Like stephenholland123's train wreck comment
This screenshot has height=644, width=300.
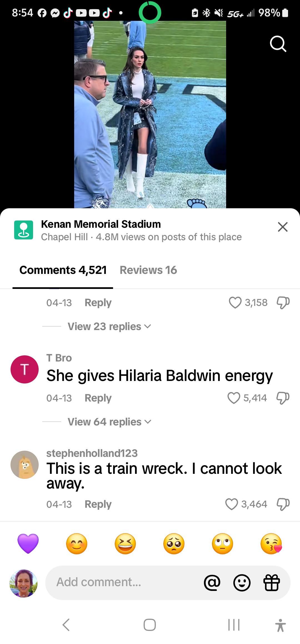pos(232,504)
